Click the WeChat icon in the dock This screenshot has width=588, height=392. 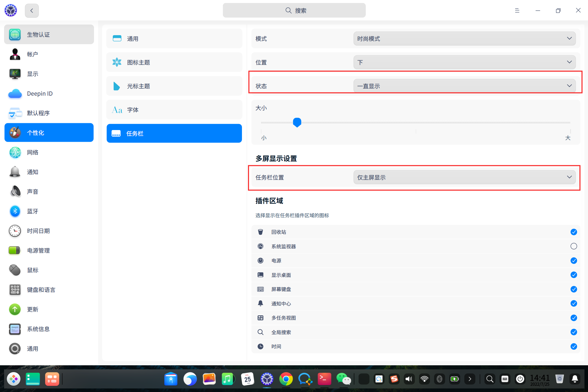tap(344, 379)
